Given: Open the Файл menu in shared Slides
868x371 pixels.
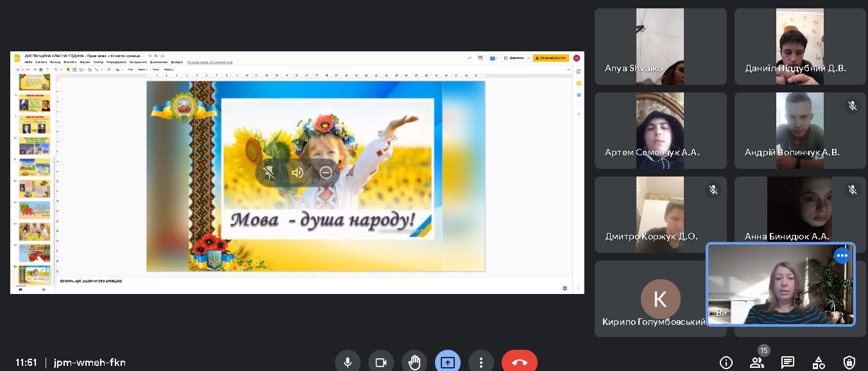Looking at the screenshot, I should point(28,62).
